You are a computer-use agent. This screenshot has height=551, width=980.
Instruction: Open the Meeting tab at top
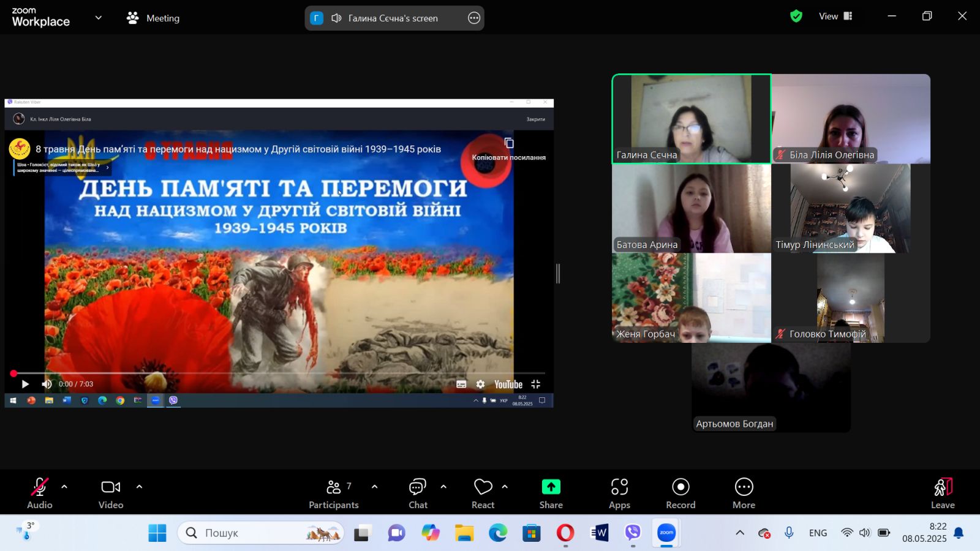153,18
